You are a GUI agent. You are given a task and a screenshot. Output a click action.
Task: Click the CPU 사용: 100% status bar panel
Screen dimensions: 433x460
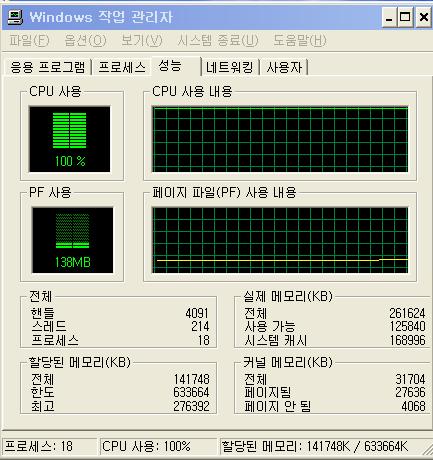[158, 446]
